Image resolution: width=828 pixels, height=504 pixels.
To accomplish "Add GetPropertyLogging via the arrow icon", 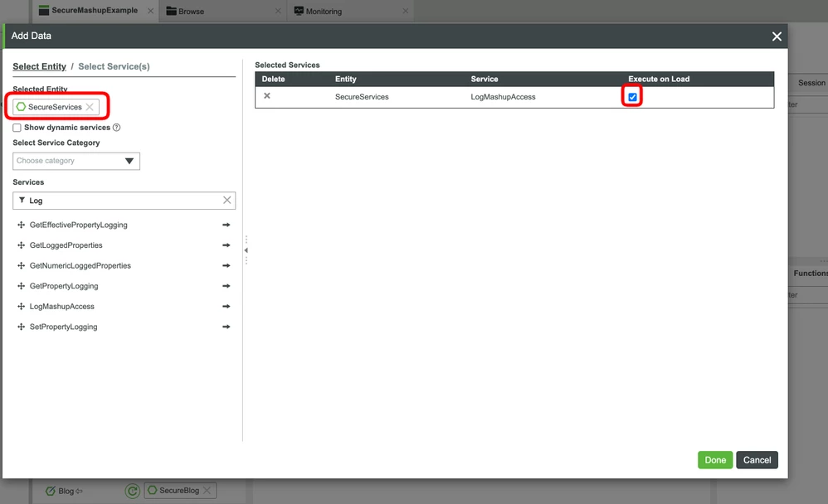I will coord(226,285).
